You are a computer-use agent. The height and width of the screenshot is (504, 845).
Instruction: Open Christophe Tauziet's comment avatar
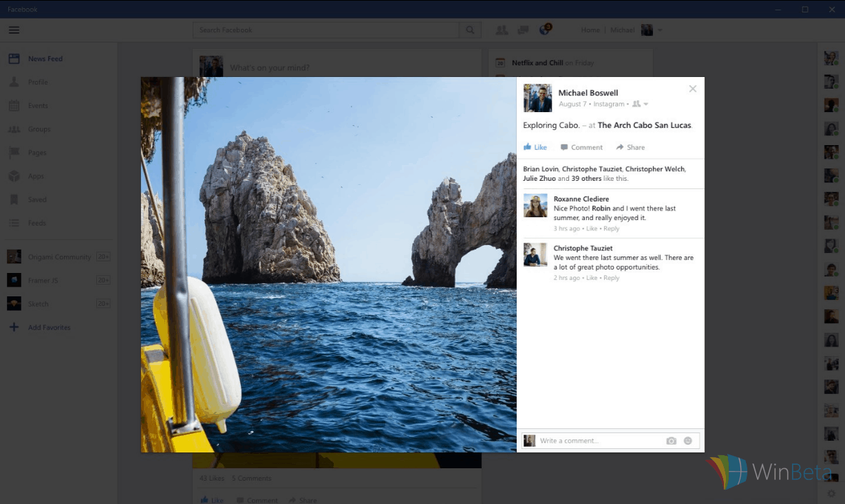tap(535, 254)
